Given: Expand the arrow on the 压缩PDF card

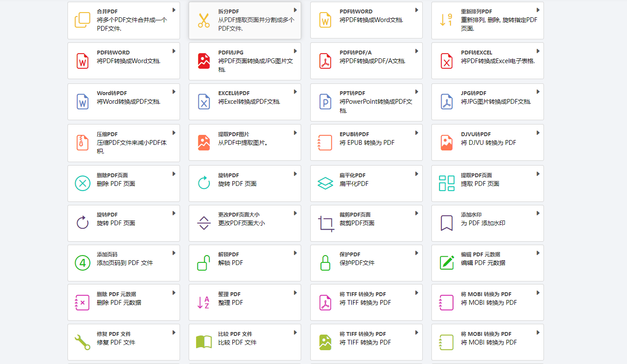Looking at the screenshot, I should [x=174, y=133].
